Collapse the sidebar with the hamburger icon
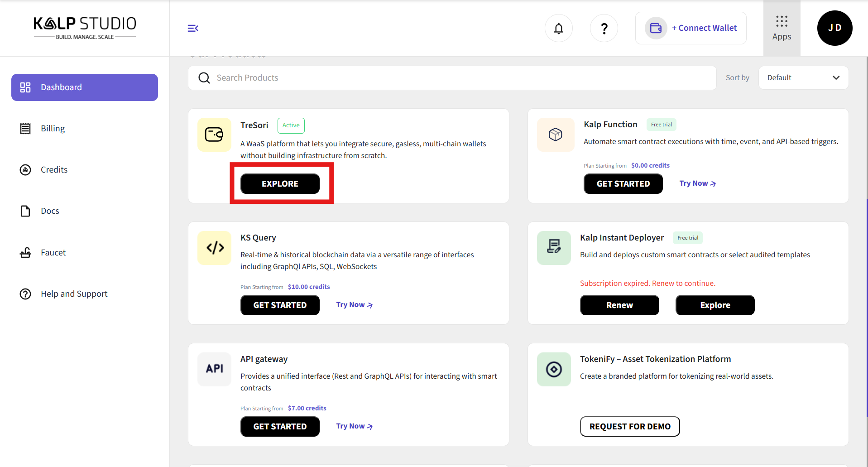Viewport: 868px width, 467px height. [x=193, y=28]
